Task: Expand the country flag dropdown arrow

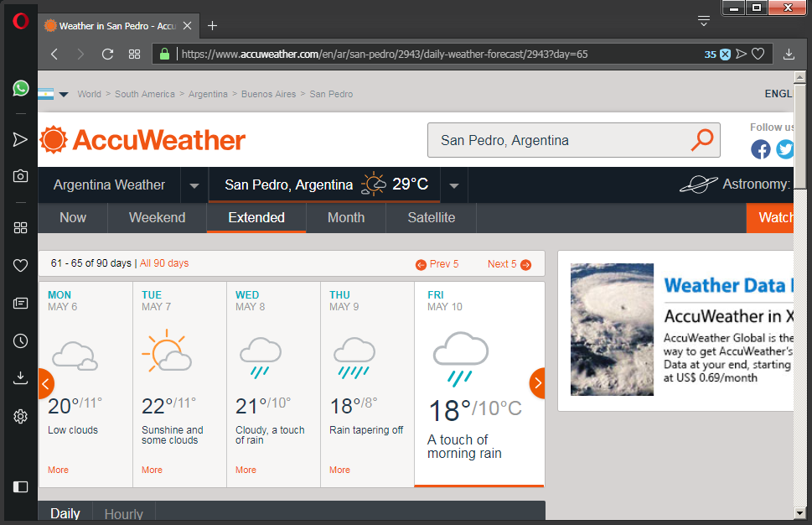Action: tap(64, 94)
